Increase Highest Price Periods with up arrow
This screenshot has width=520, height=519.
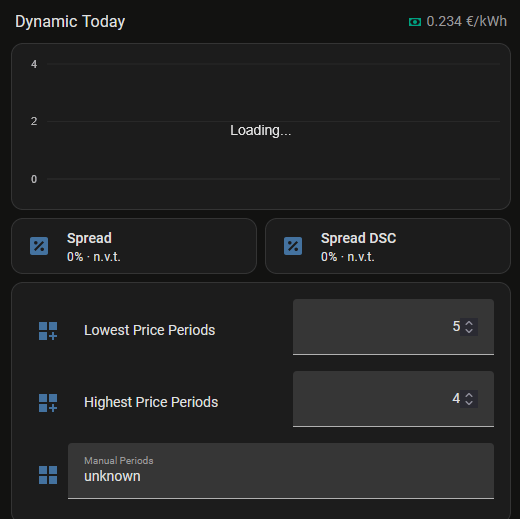point(469,395)
